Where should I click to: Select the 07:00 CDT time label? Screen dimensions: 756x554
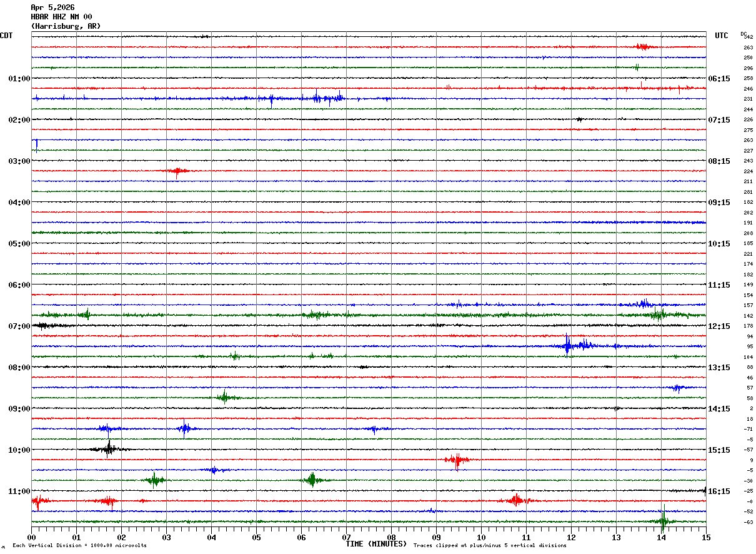(x=19, y=326)
